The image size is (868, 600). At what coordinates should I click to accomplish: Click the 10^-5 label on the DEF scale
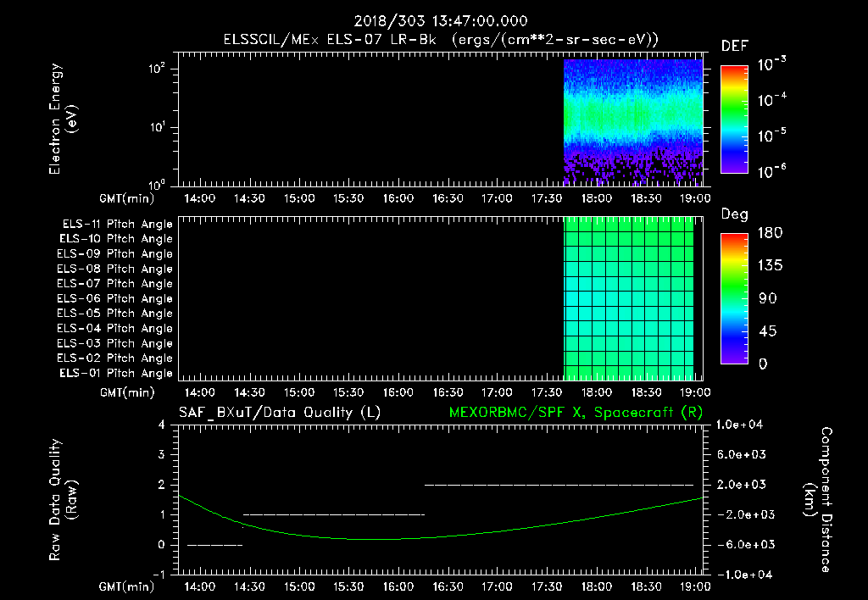[x=771, y=135]
